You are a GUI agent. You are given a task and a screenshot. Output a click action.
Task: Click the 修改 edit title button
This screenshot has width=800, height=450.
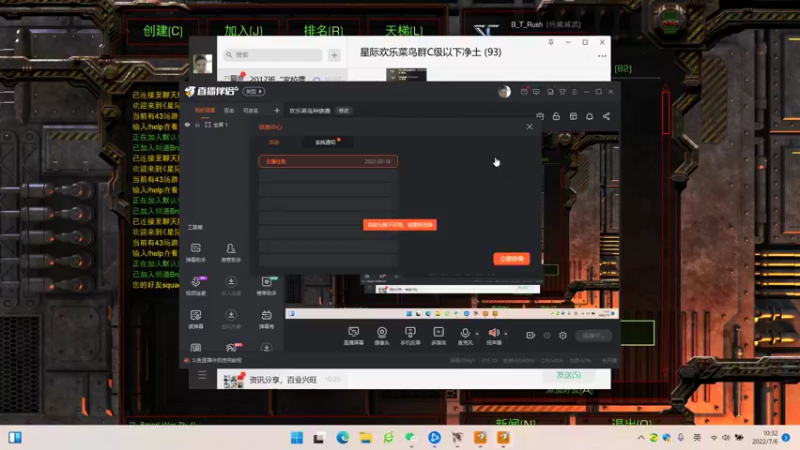pyautogui.click(x=344, y=111)
